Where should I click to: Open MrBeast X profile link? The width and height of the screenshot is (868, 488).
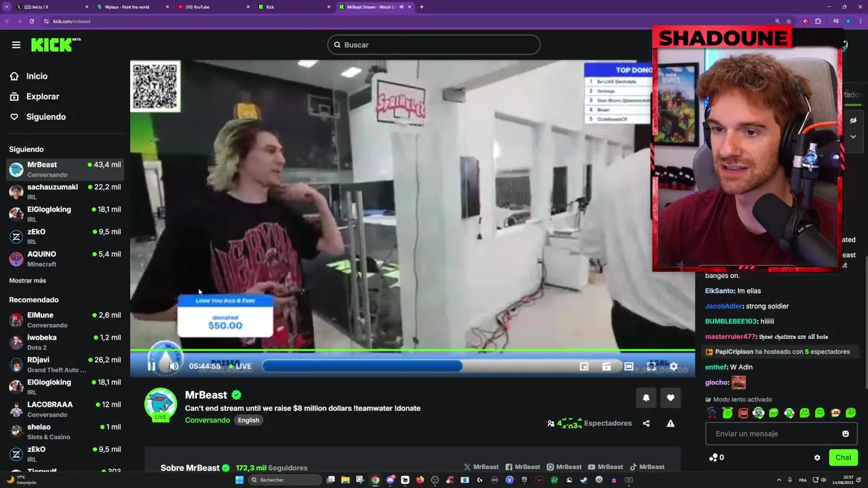(x=481, y=467)
